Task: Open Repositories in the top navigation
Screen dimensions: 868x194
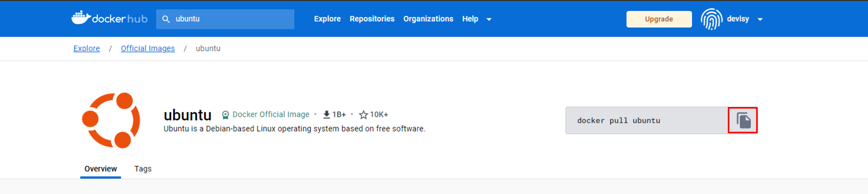Action: click(x=372, y=19)
